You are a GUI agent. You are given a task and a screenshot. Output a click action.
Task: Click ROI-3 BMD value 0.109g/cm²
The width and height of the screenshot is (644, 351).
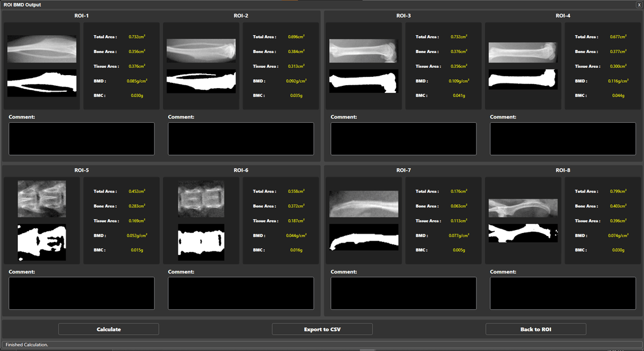pos(459,81)
